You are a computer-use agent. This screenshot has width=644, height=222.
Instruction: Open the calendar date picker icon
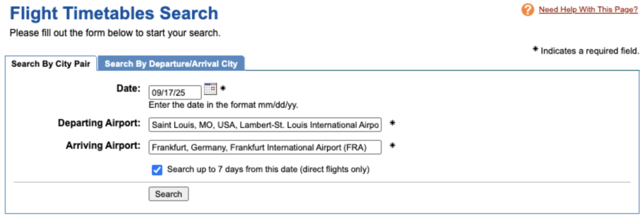coord(210,89)
